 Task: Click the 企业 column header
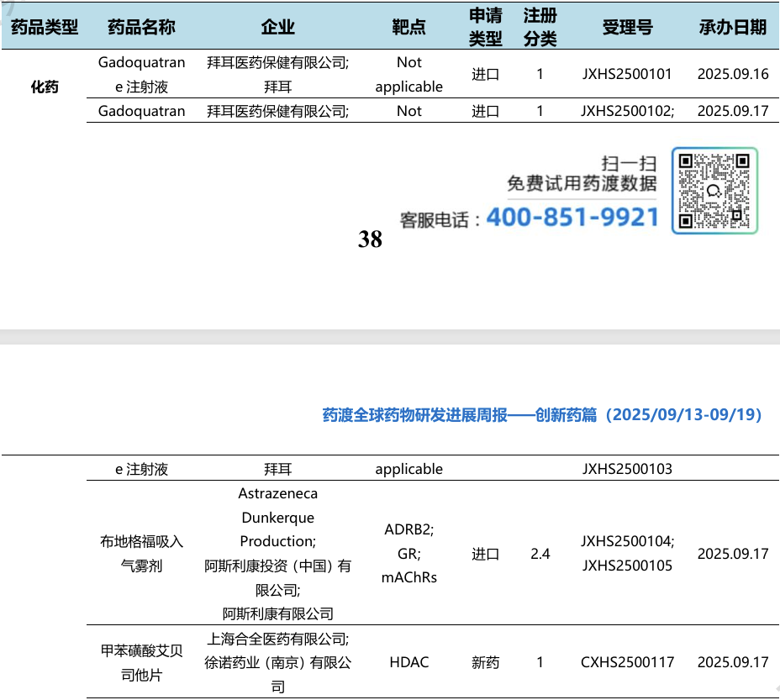tap(278, 27)
